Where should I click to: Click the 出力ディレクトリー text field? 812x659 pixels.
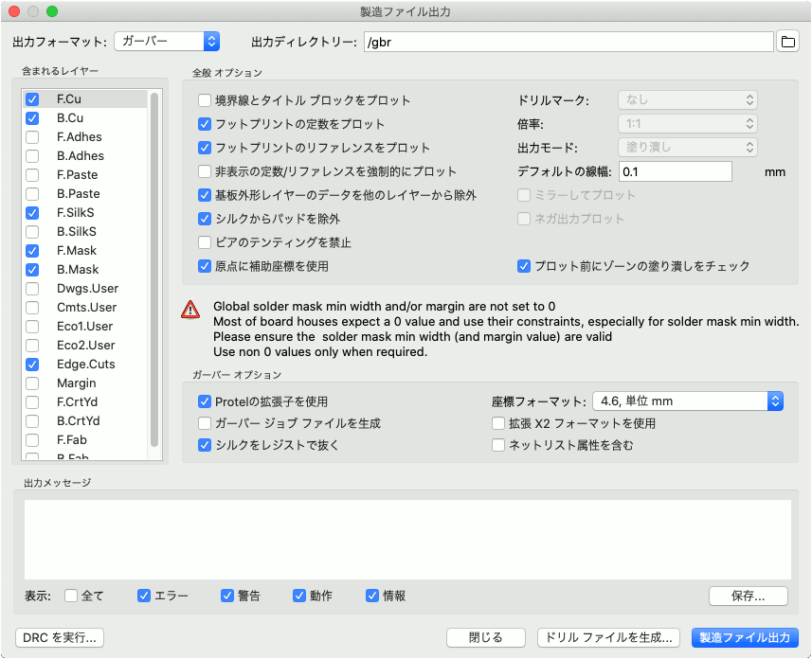(x=568, y=42)
